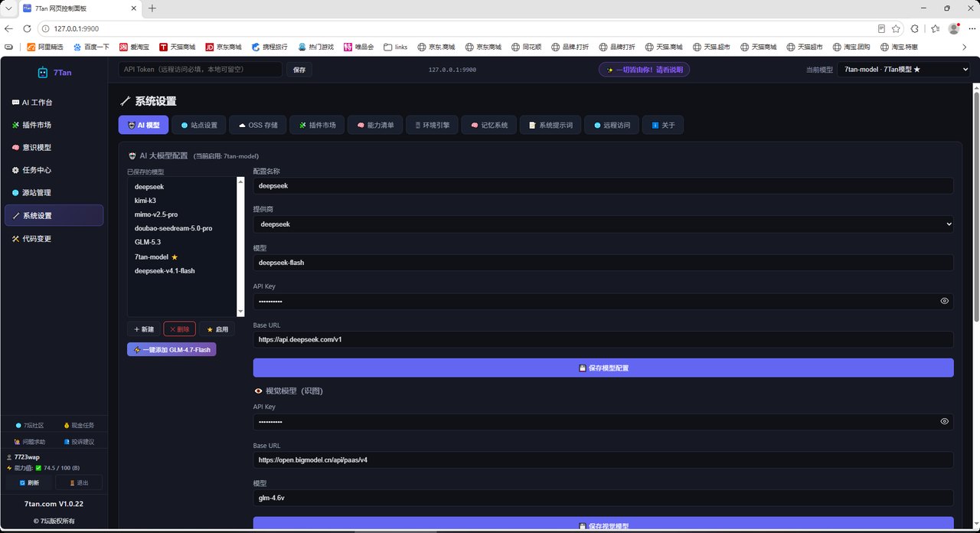The width and height of the screenshot is (980, 533).
Task: Save the API Token with 保存
Action: click(x=299, y=70)
